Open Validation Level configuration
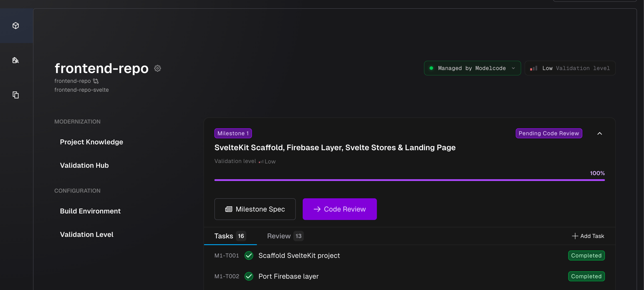644x290 pixels. coord(87,234)
